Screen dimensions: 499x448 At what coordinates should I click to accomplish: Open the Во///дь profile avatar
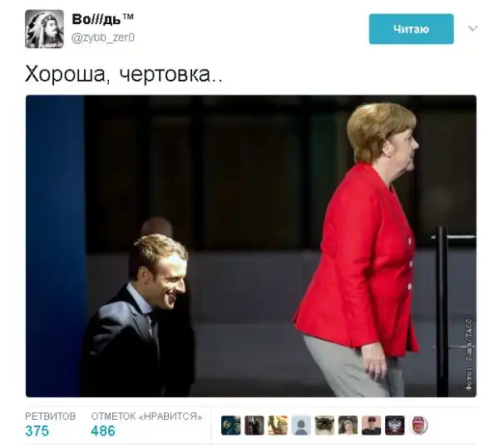[x=44, y=29]
